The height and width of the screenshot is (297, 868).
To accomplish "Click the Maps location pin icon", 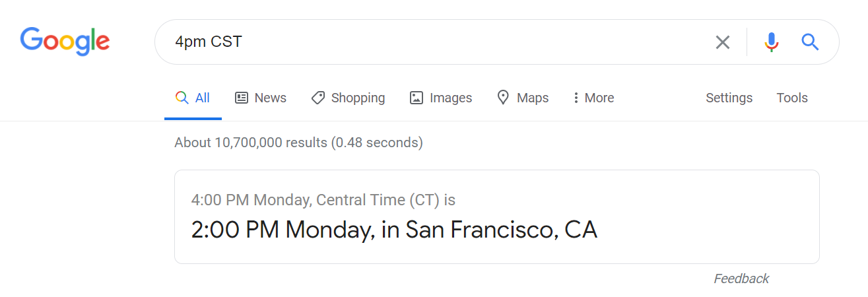I will click(x=503, y=98).
